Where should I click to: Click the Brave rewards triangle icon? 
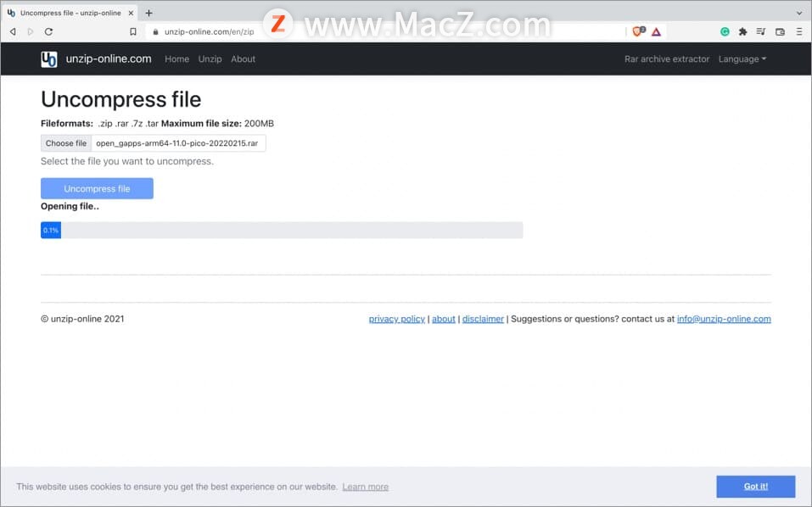[x=656, y=31]
